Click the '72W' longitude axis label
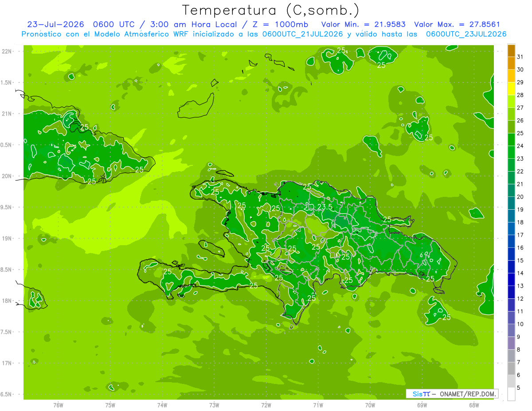The image size is (532, 411). tap(266, 405)
